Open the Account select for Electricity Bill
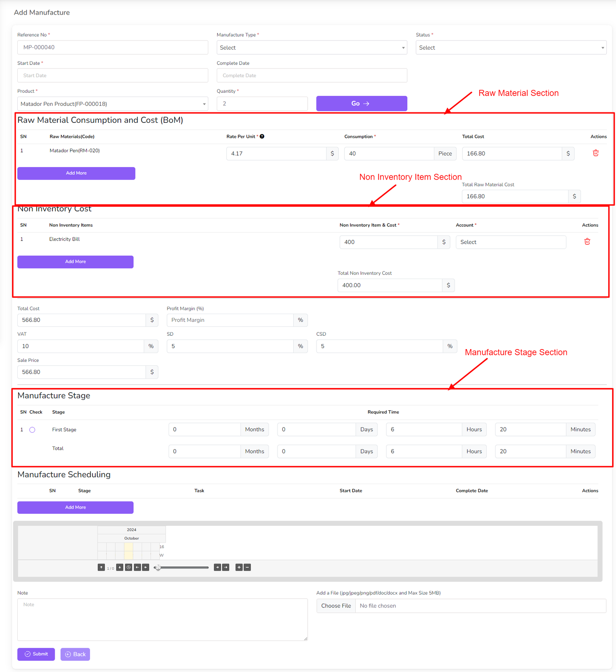This screenshot has width=616, height=672. point(511,242)
